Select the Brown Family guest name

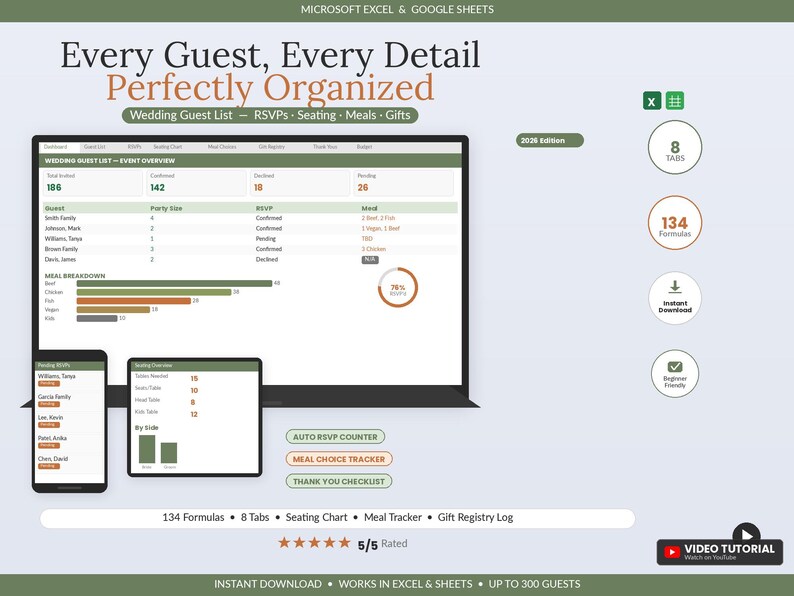click(x=61, y=249)
